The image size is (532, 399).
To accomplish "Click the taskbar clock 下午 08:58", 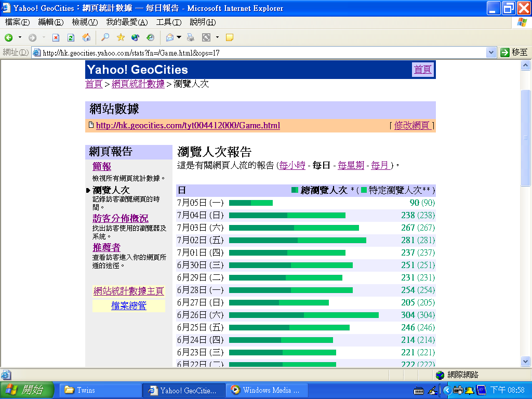I will (508, 391).
